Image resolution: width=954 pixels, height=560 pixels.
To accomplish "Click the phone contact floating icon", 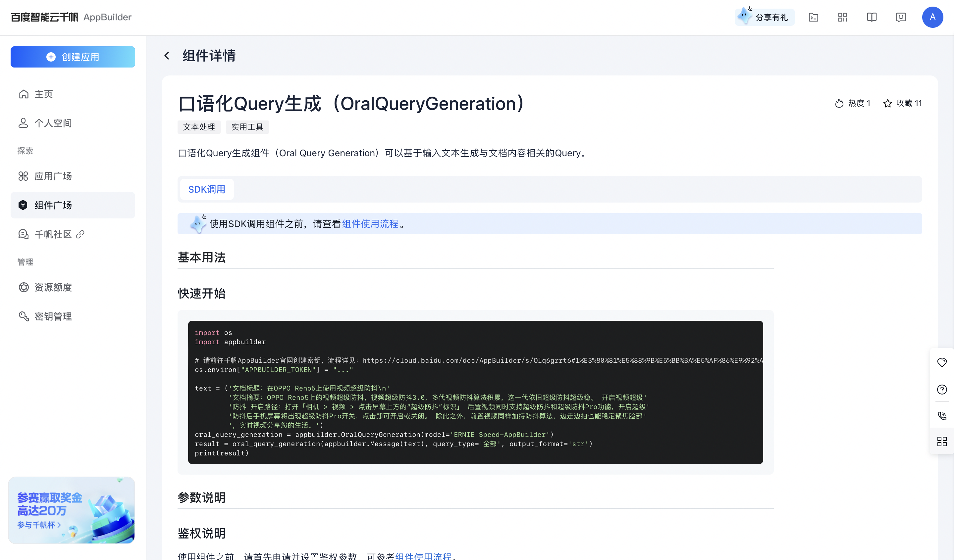I will [942, 416].
